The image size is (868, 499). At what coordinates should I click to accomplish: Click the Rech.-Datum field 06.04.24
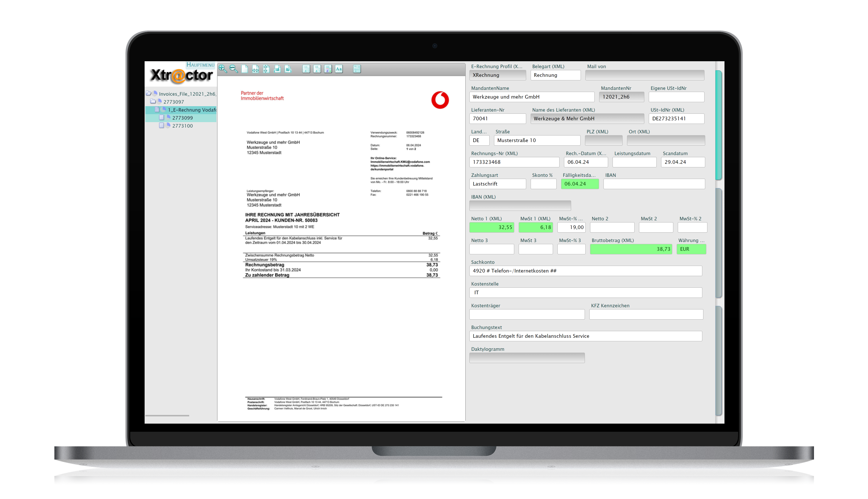point(586,162)
